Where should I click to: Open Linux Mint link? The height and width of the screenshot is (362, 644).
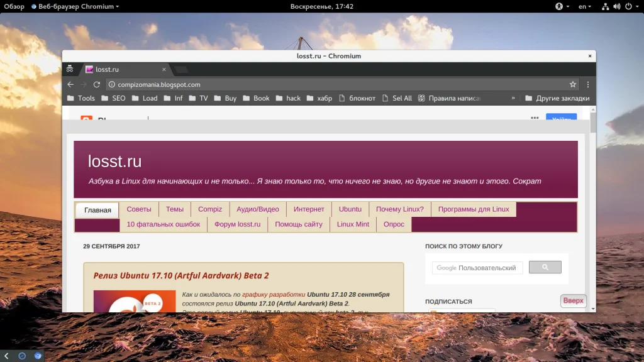[x=353, y=224]
